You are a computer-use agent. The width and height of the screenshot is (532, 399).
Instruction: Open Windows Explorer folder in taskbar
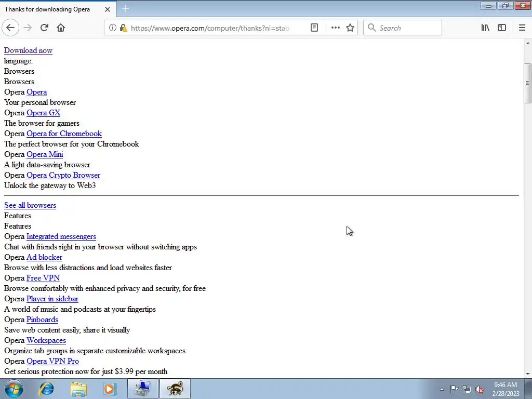pos(78,389)
